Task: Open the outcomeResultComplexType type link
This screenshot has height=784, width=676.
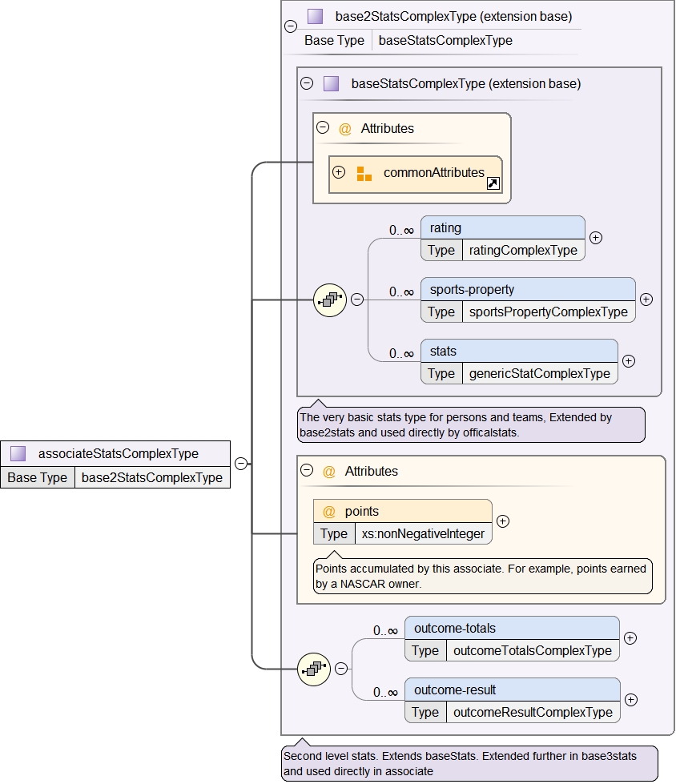Action: click(x=533, y=712)
